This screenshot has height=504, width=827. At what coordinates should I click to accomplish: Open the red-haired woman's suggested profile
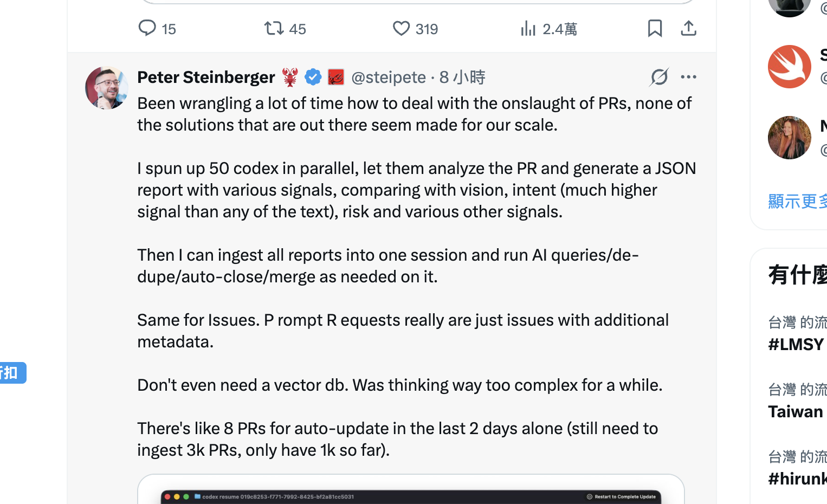(x=789, y=138)
